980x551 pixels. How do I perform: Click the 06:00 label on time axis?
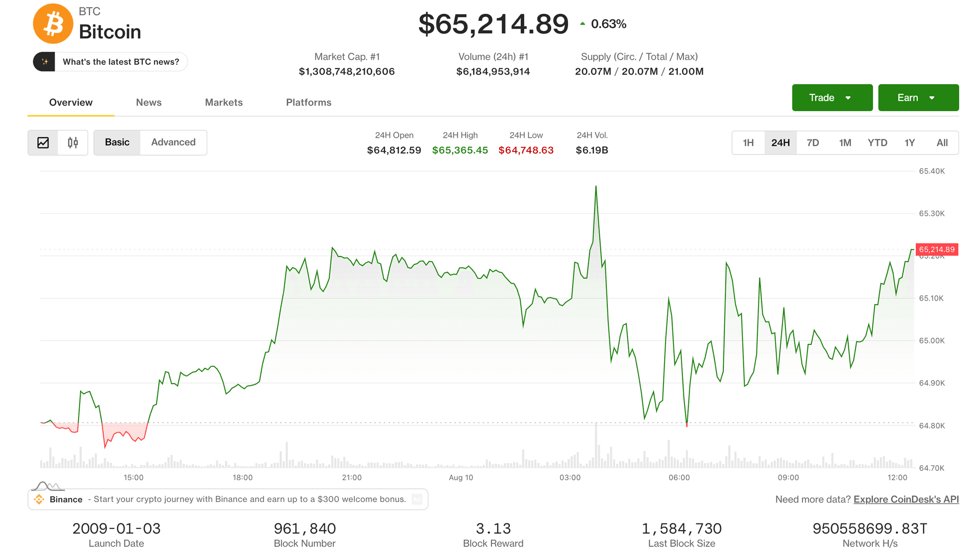(x=679, y=478)
